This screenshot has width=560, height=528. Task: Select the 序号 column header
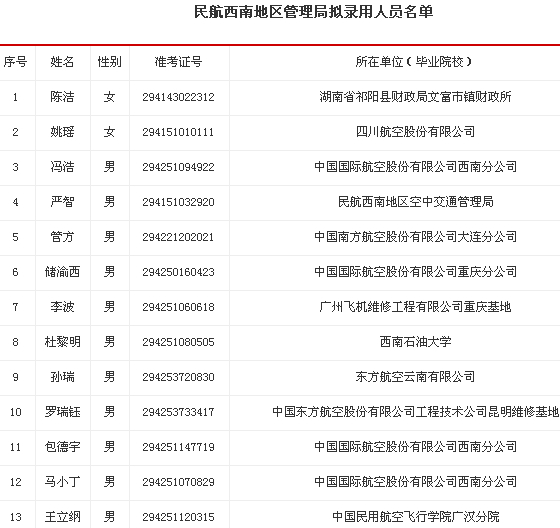click(15, 62)
